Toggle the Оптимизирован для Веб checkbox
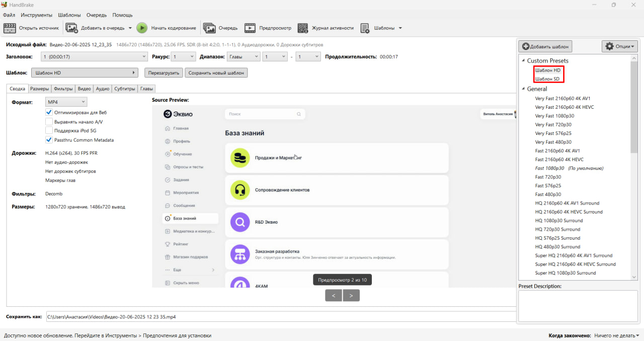 click(x=49, y=112)
